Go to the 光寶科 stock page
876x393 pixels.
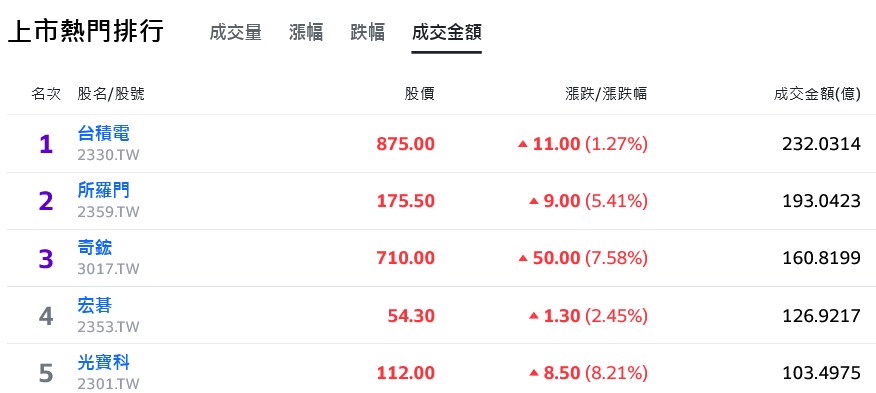103,362
